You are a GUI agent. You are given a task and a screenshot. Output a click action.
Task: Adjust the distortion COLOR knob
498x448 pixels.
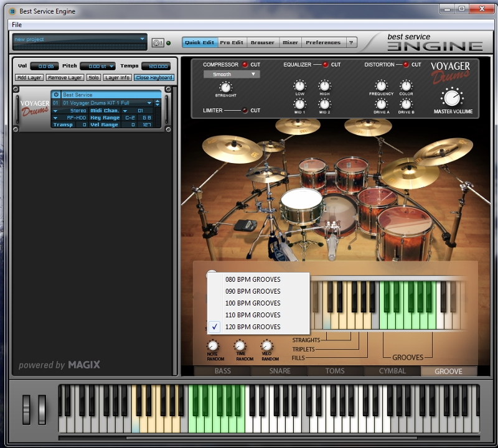tap(406, 86)
